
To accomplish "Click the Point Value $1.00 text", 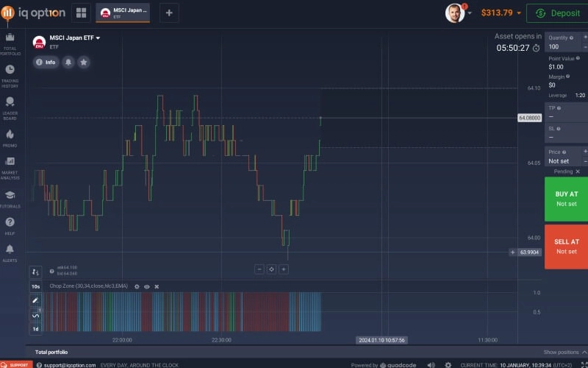I will coord(556,67).
